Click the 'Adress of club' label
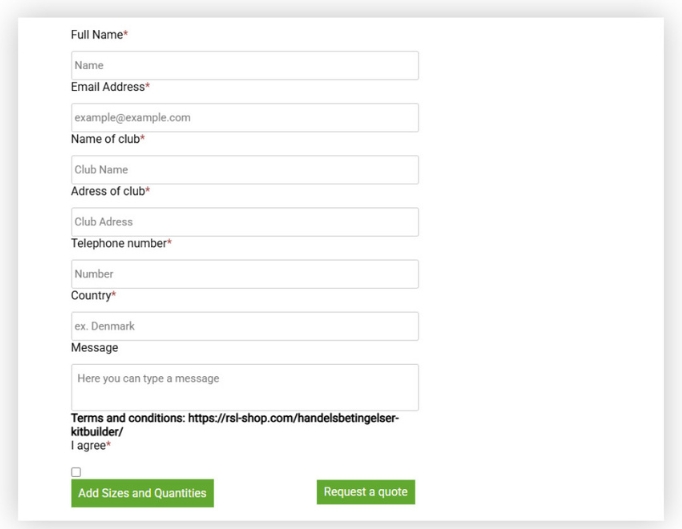 (x=107, y=191)
